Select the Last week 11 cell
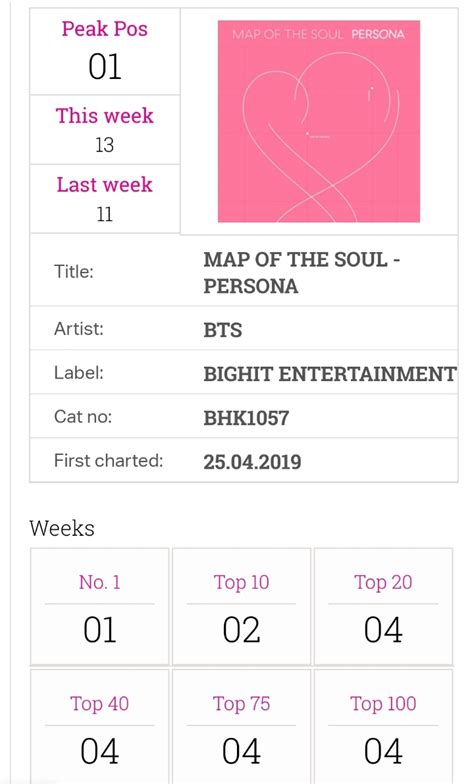Viewport: 474px width, 784px height. point(104,198)
